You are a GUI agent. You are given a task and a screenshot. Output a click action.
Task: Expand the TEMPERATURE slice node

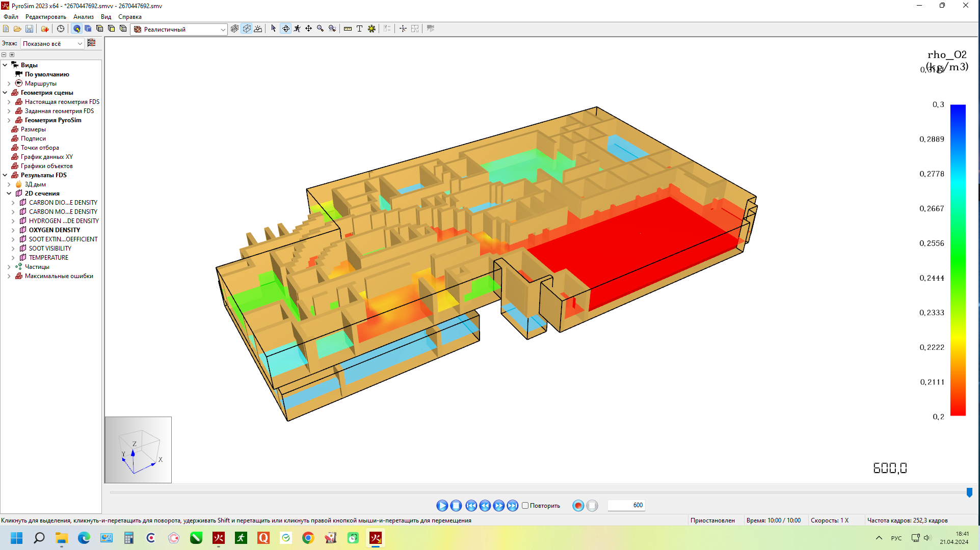click(13, 258)
